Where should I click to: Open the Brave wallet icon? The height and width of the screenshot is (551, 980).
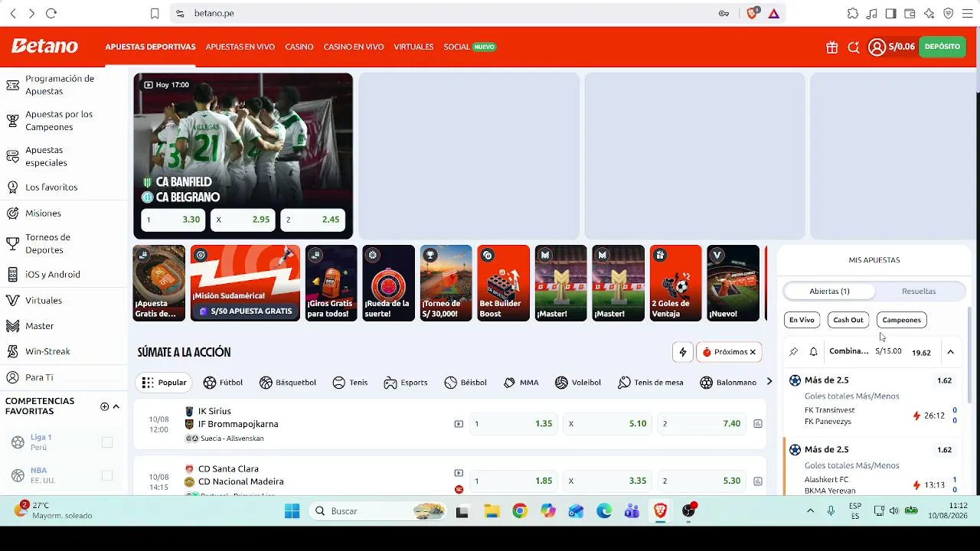tap(910, 14)
